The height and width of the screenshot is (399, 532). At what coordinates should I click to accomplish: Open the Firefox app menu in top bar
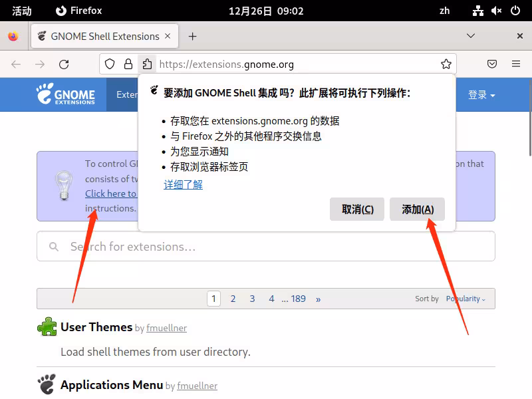(78, 11)
